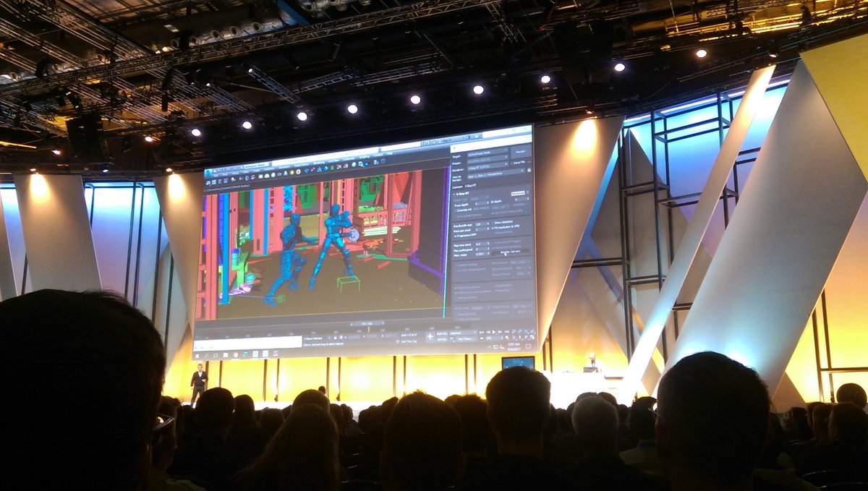
Task: Click the Windows taskbar search icon
Action: tap(206, 356)
